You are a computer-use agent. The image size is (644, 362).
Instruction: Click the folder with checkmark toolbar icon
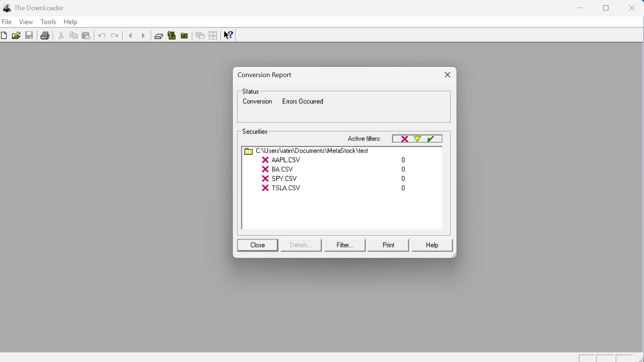point(184,36)
